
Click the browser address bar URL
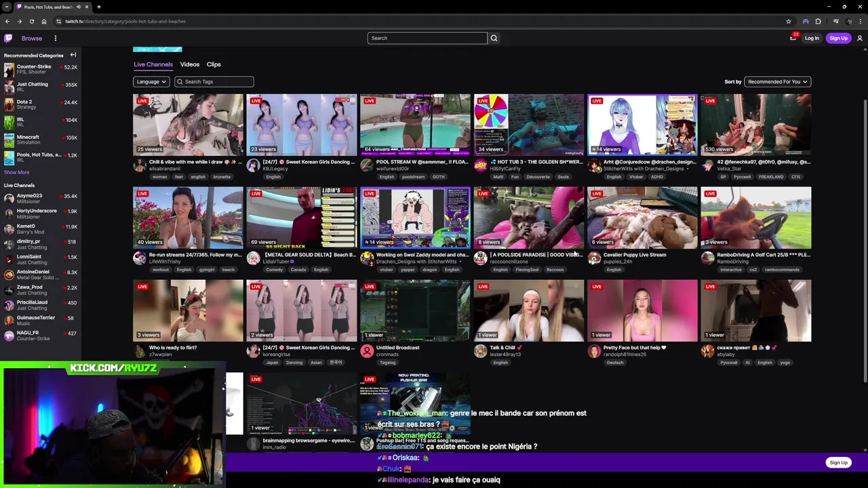tap(125, 21)
